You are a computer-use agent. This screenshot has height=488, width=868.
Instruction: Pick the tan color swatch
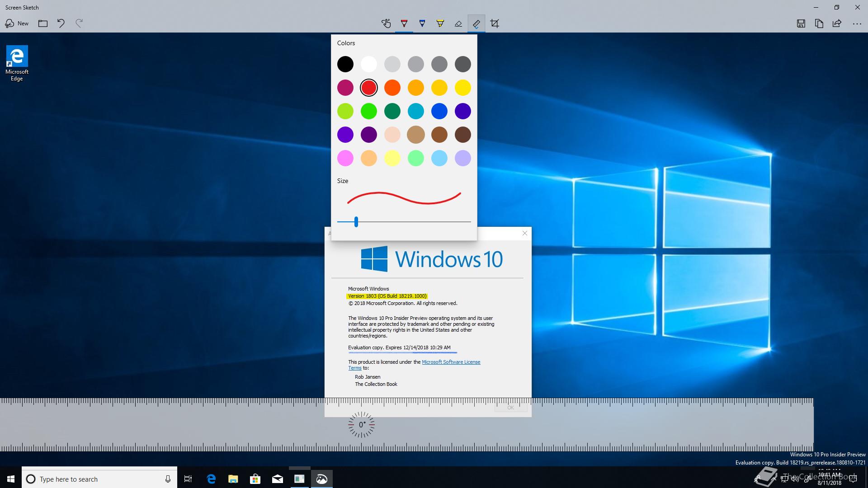pos(416,135)
